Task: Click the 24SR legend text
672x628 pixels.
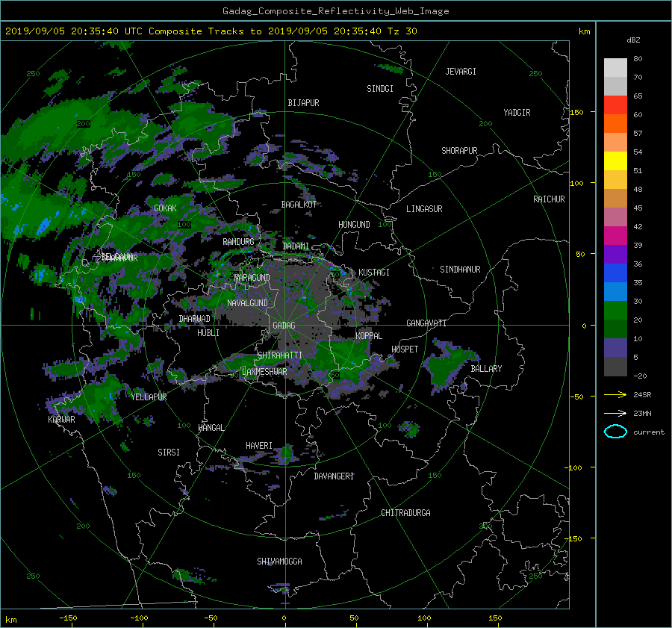Action: coord(642,395)
